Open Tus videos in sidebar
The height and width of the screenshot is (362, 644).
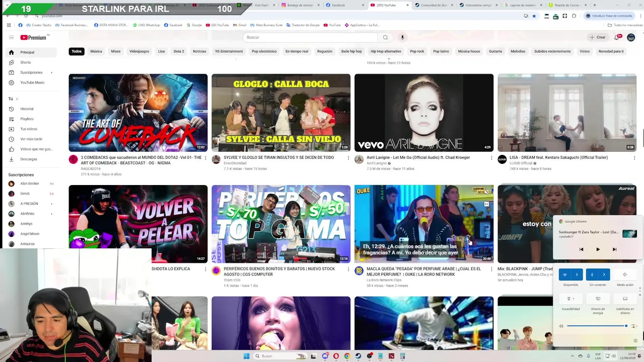pos(31,129)
